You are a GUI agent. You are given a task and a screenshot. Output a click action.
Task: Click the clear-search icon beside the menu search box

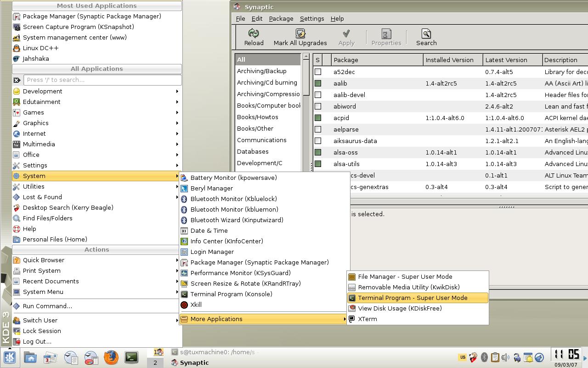coord(17,80)
